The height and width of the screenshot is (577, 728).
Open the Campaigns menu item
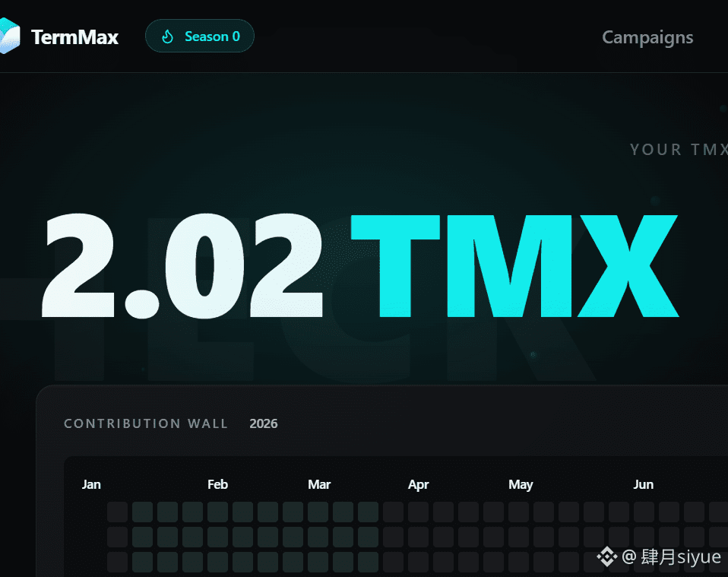point(647,38)
